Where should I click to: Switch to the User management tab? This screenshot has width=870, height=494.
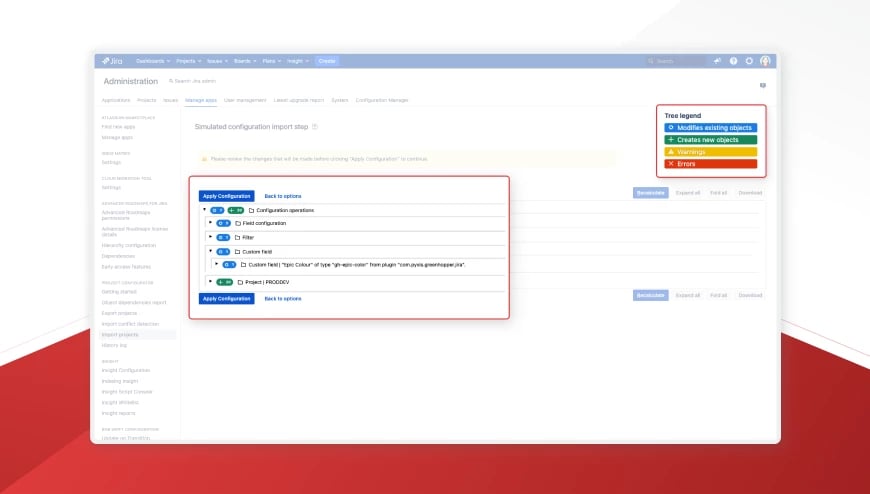pos(245,100)
